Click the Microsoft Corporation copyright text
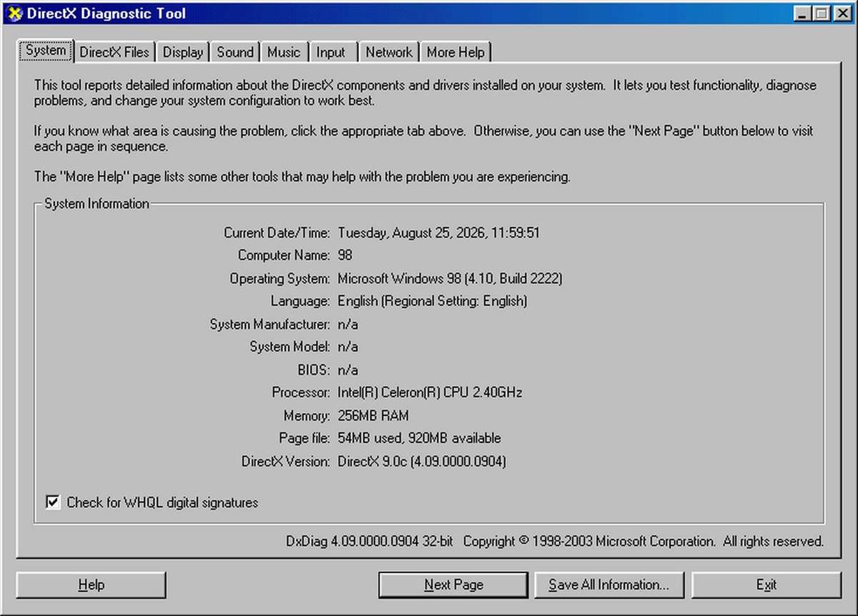This screenshot has width=858, height=616. click(643, 542)
